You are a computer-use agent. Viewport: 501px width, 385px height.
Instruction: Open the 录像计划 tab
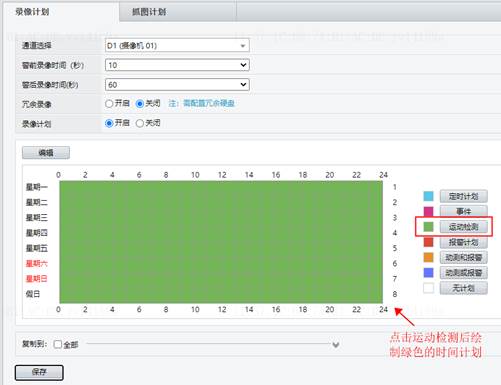click(32, 12)
